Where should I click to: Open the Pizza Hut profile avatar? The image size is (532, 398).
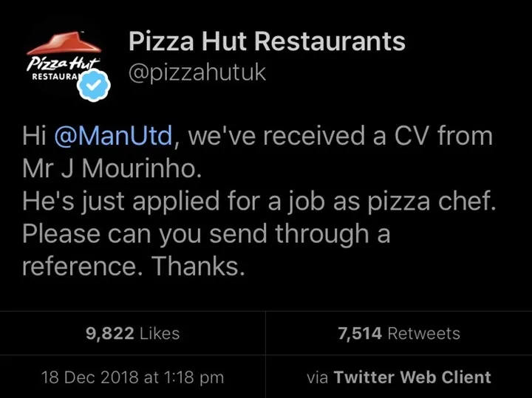click(66, 63)
